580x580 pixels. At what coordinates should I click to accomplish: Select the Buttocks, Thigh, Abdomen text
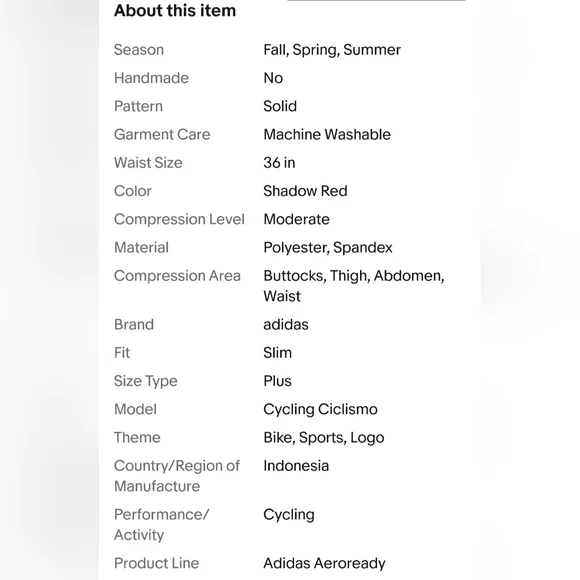click(x=354, y=276)
